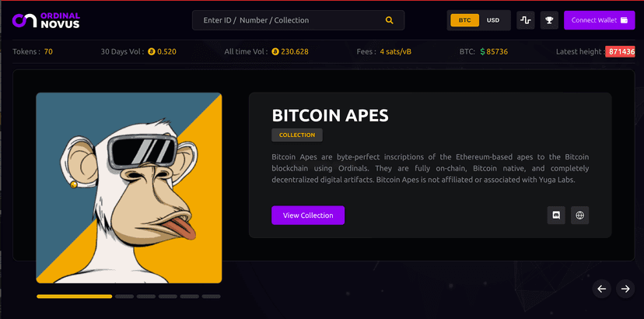Screen dimensions: 644x319
Task: Click the BITCOIN APES heading
Action: click(x=331, y=116)
